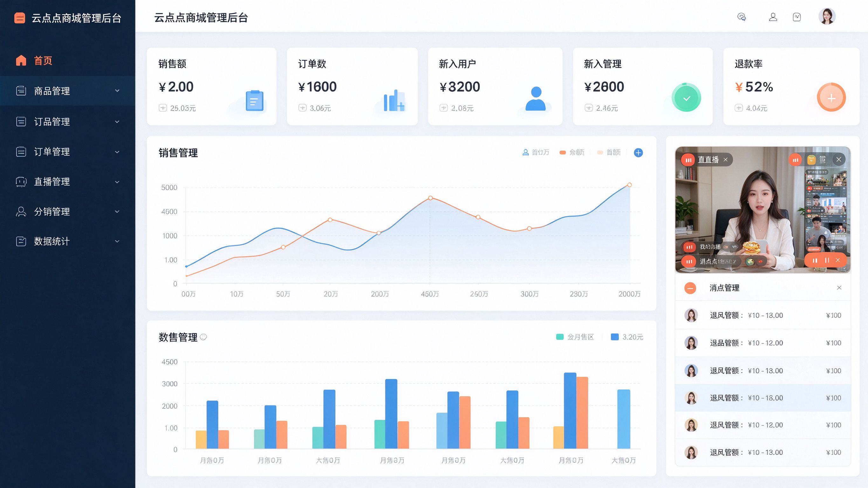Open 订单管理 menu item

pyautogui.click(x=67, y=152)
